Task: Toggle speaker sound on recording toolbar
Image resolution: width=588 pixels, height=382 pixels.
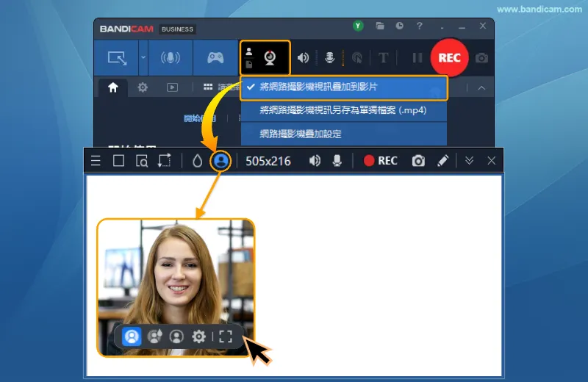Action: (315, 161)
